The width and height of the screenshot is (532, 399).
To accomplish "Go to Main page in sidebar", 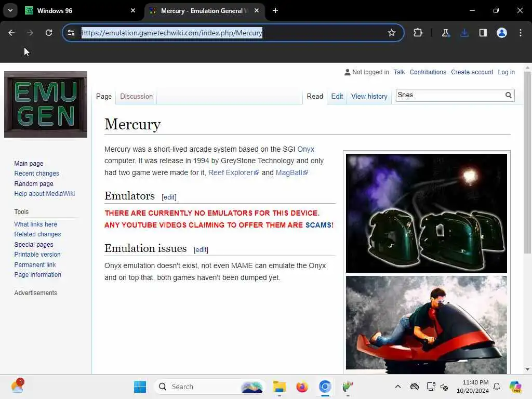I will coord(29,164).
